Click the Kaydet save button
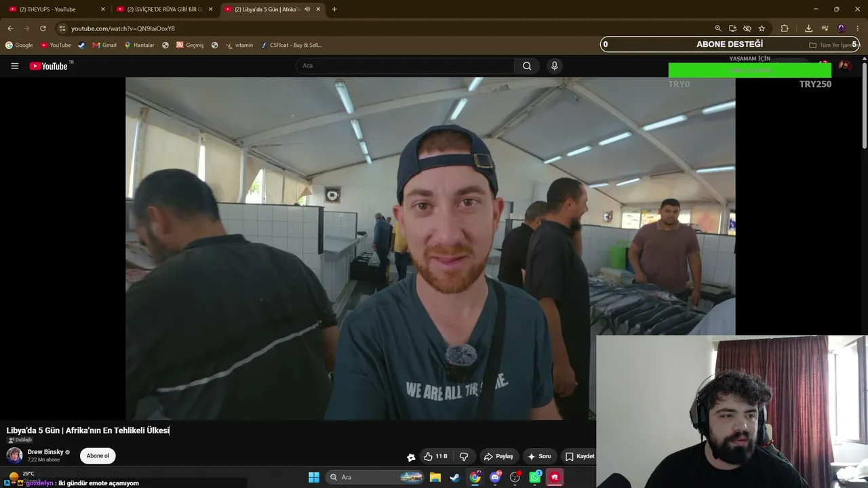This screenshot has height=488, width=868. click(580, 456)
